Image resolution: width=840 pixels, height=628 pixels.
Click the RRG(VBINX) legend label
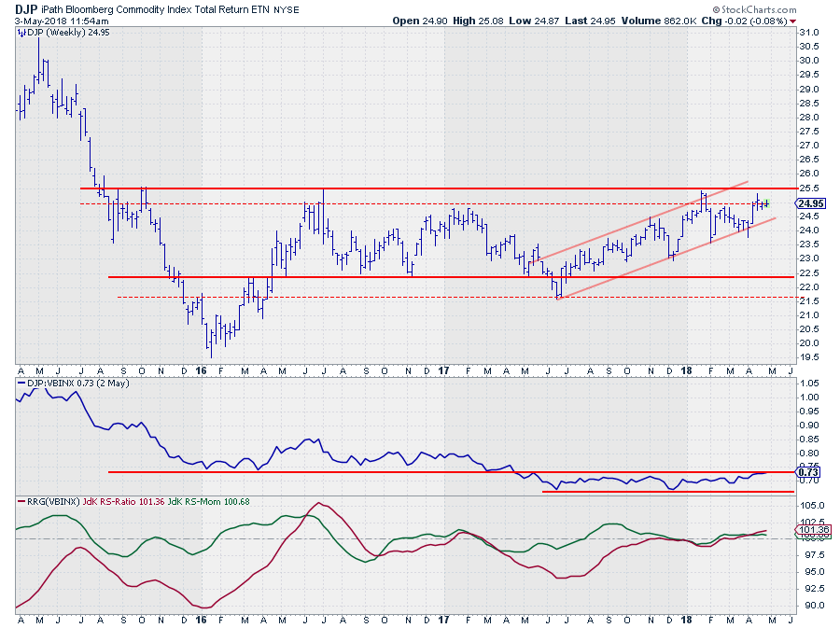click(x=53, y=502)
